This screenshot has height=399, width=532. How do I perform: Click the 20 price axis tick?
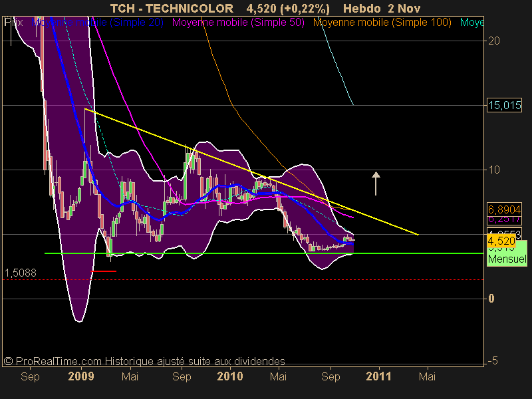point(494,41)
